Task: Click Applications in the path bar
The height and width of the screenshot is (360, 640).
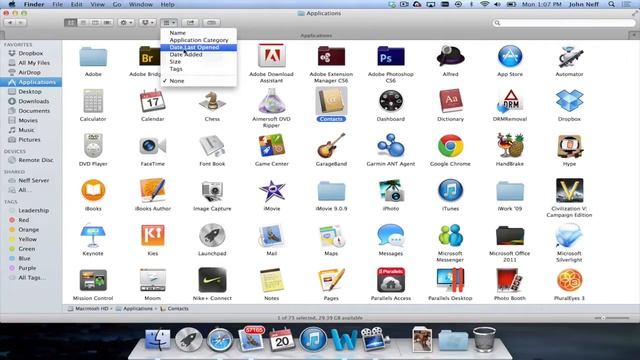Action: pos(135,309)
